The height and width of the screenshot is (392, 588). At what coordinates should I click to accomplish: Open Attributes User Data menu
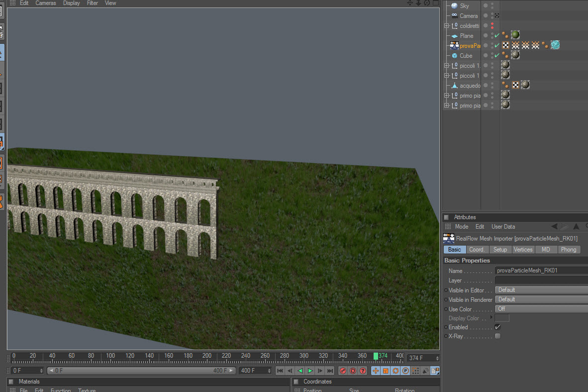coord(503,227)
